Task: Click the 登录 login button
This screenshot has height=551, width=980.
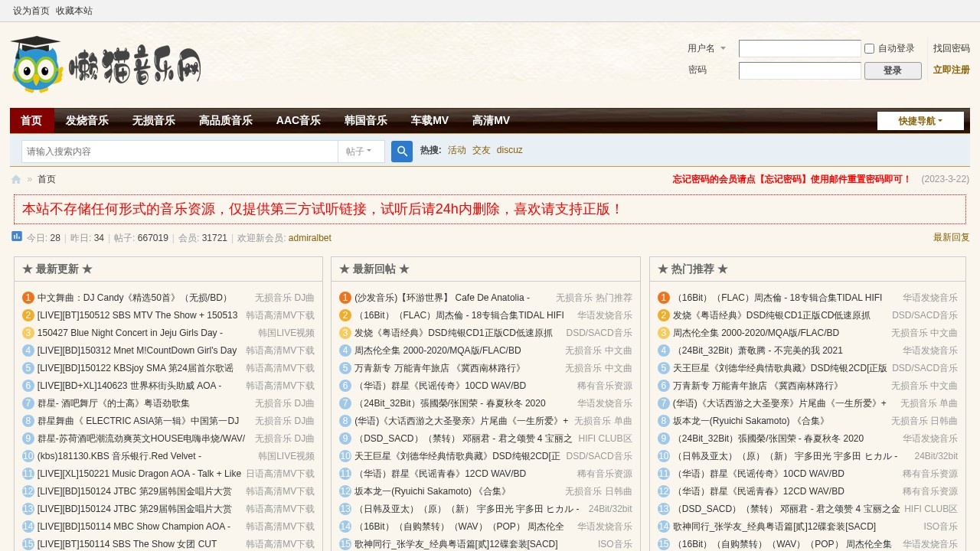Action: (x=893, y=70)
